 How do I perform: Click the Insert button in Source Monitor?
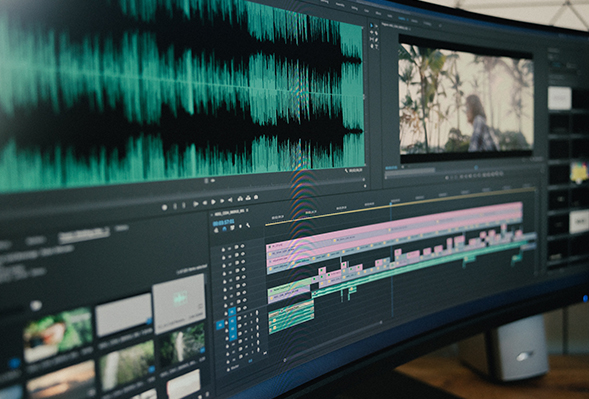tap(240, 198)
